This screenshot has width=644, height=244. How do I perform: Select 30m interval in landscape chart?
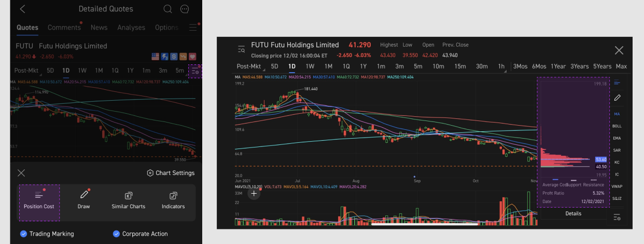[x=482, y=66]
